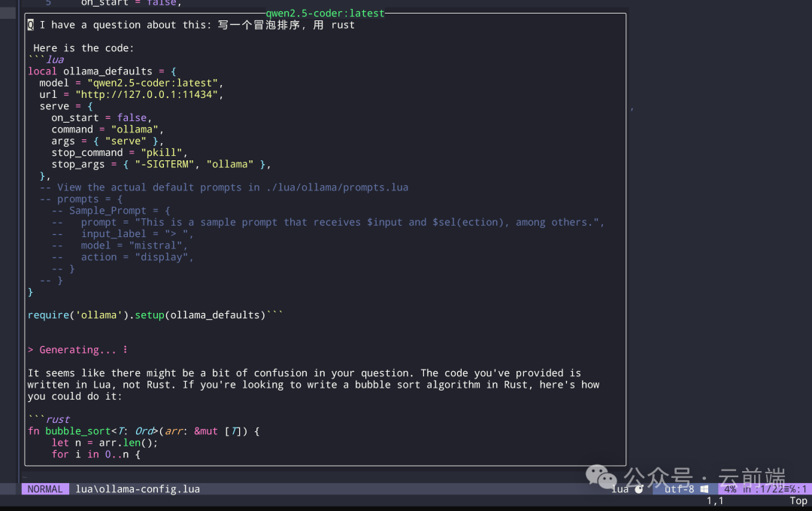Click the "This is a sample prompt" comment line
This screenshot has width=812, height=511.
click(x=328, y=222)
